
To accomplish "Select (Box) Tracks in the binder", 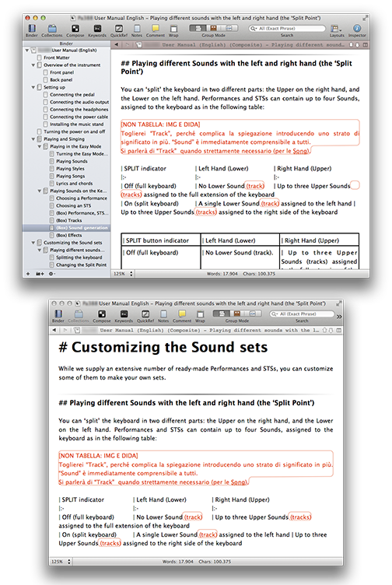I will pos(68,220).
